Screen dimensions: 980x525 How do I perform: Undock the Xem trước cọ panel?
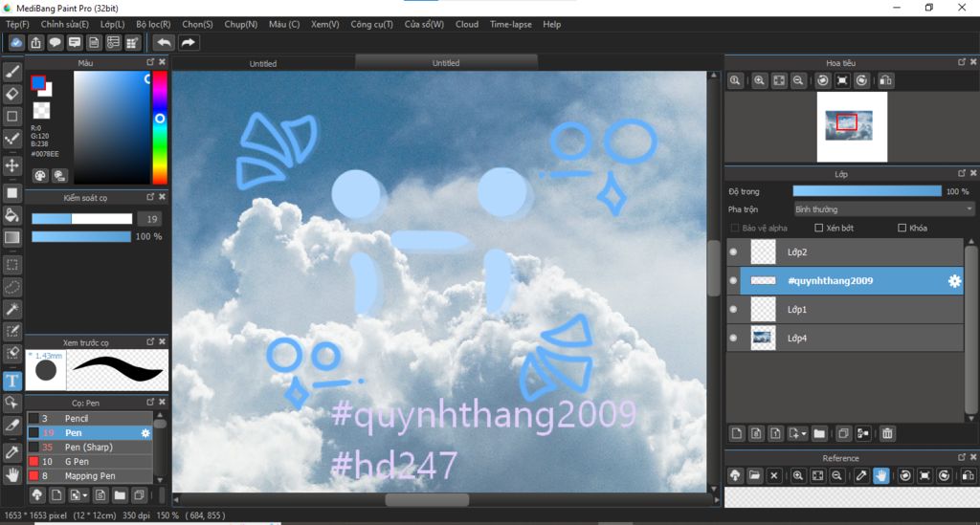[150, 341]
